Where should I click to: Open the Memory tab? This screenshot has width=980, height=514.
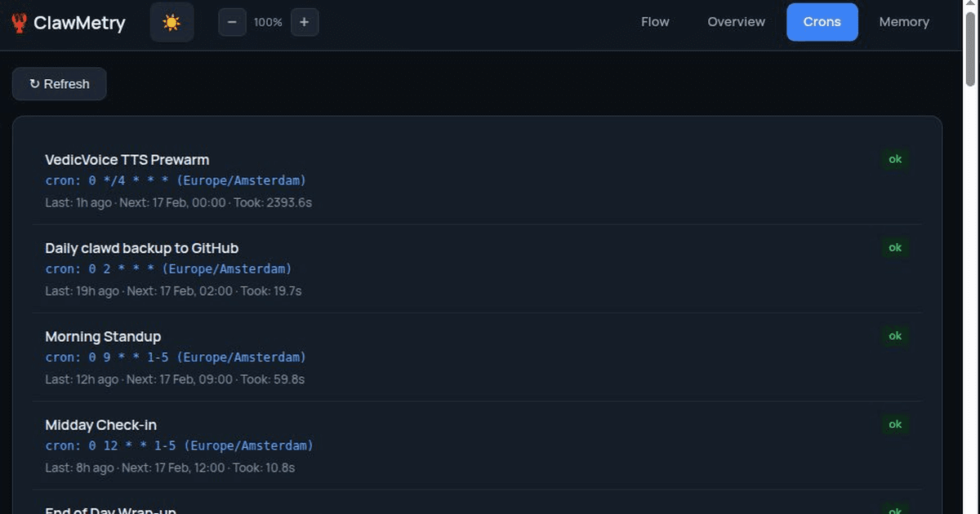coord(904,22)
